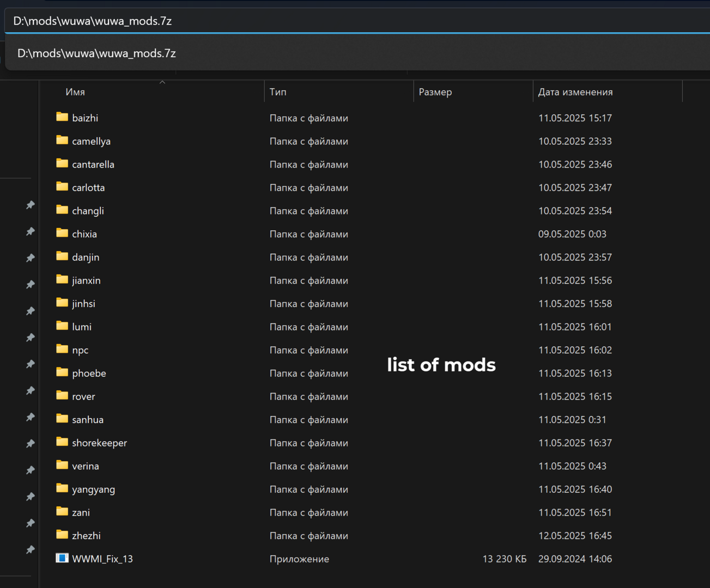Click date 12.05.2025 16:45
This screenshot has width=710, height=588.
pyautogui.click(x=575, y=536)
